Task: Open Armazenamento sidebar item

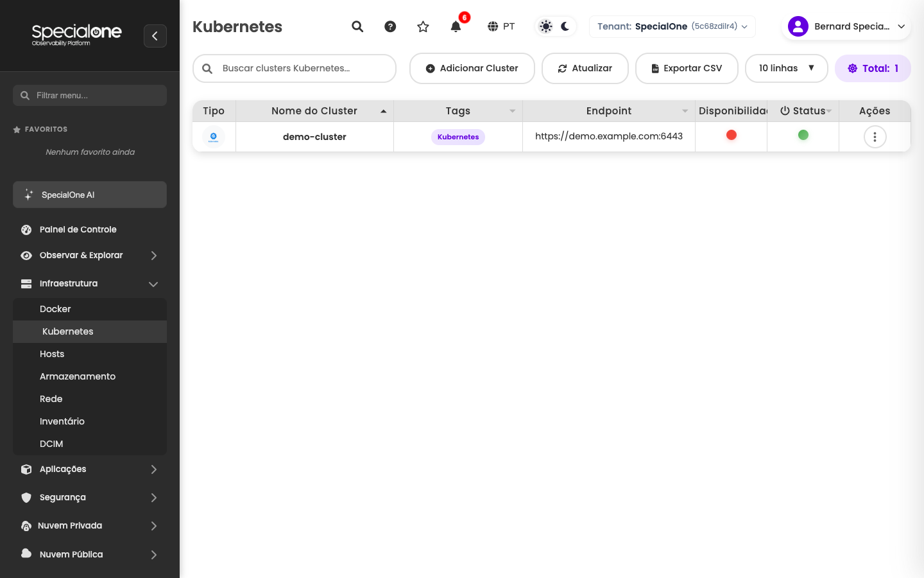Action: tap(90, 376)
